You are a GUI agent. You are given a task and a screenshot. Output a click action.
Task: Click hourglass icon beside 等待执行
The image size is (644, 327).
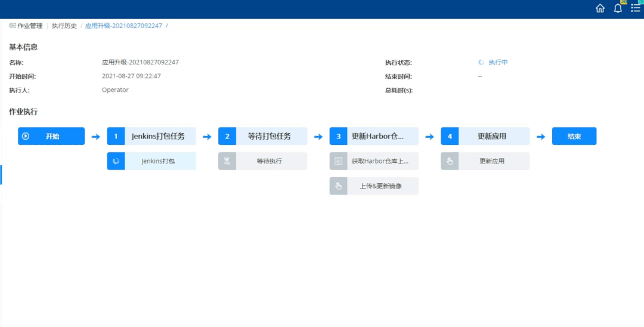coord(227,161)
